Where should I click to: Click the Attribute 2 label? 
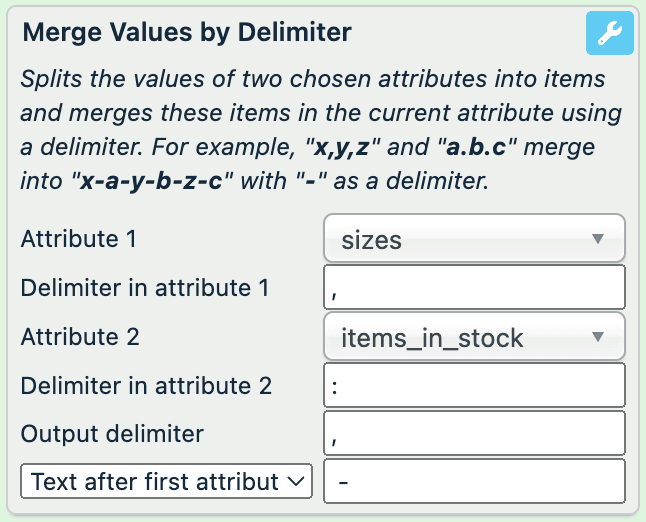pos(80,337)
